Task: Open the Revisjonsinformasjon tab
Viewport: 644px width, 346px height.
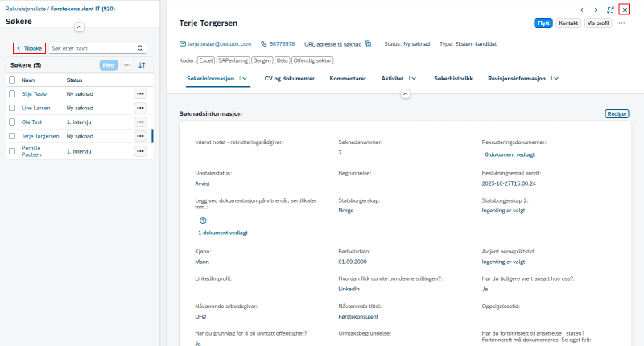Action: 517,78
